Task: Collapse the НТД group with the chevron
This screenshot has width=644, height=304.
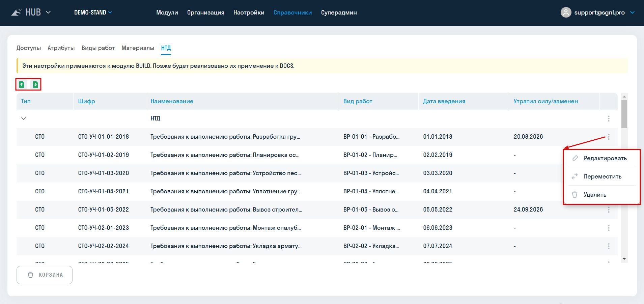Action: point(24,118)
